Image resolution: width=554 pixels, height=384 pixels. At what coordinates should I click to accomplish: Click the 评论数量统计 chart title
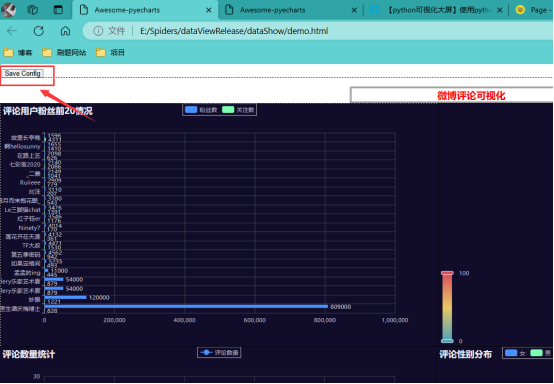point(29,354)
